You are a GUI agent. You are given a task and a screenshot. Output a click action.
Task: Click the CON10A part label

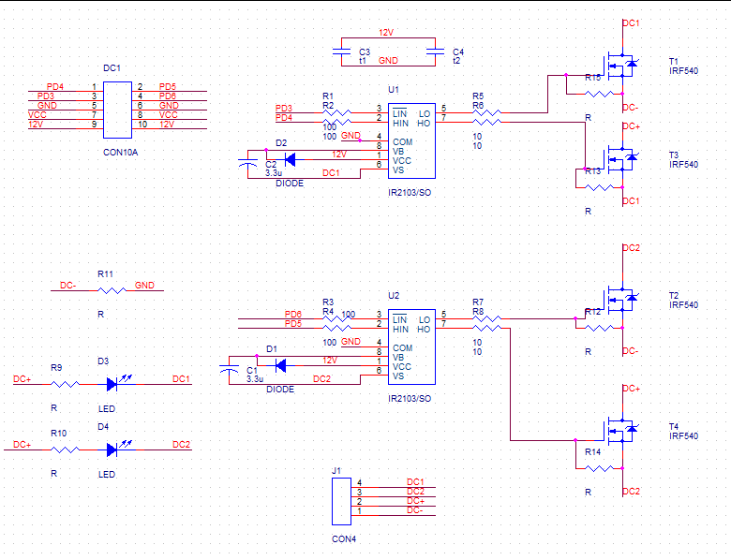tap(120, 153)
